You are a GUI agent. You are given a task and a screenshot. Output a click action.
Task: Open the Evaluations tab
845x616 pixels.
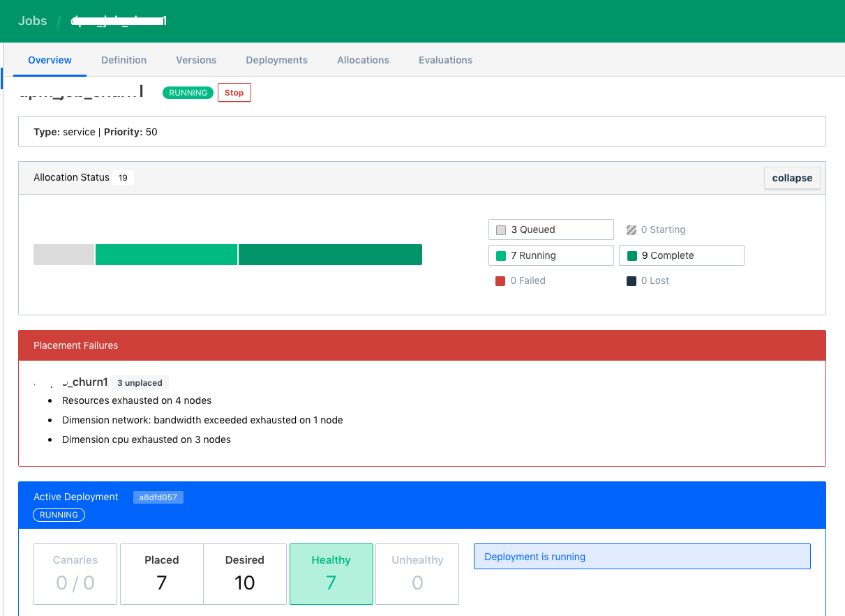click(445, 60)
